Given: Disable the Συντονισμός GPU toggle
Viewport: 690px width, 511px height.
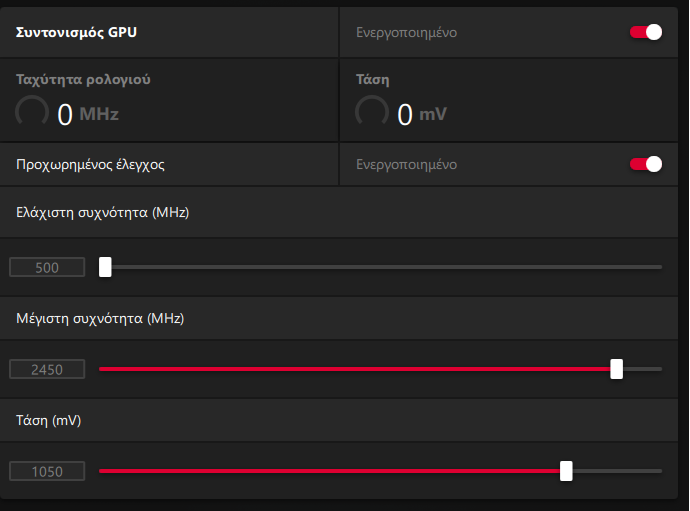Looking at the screenshot, I should pos(646,32).
